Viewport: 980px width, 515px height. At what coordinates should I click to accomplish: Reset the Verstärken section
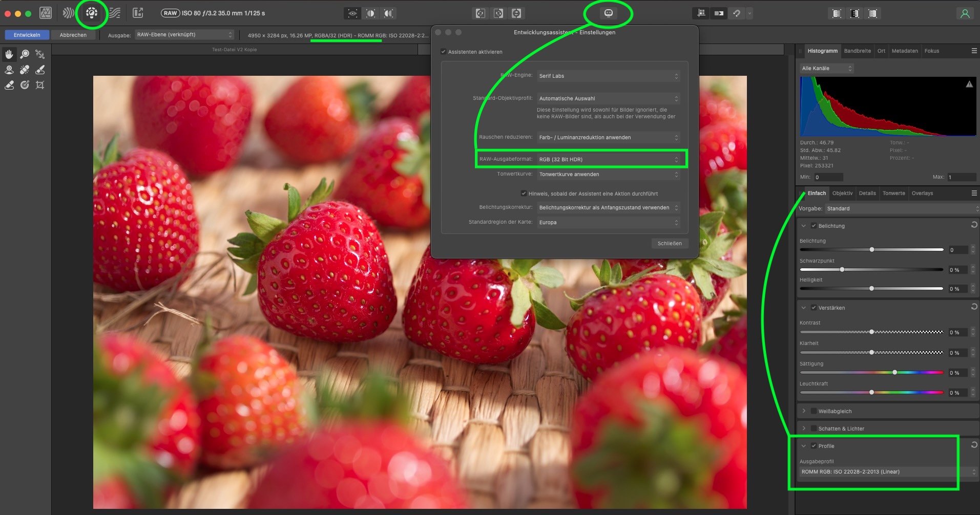pyautogui.click(x=974, y=307)
